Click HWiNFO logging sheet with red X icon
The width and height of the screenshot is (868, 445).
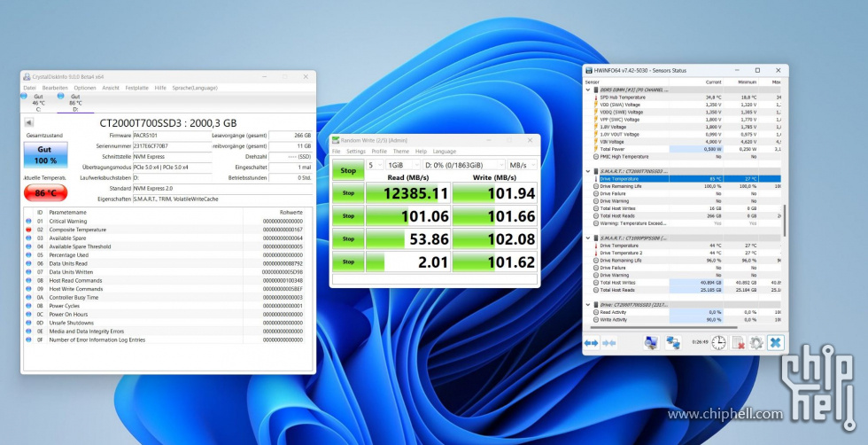[x=738, y=342]
